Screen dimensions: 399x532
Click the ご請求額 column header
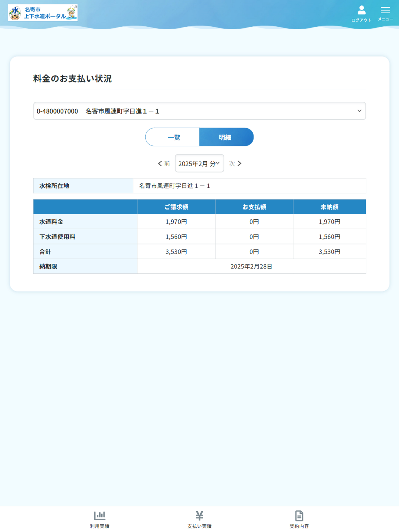point(176,207)
